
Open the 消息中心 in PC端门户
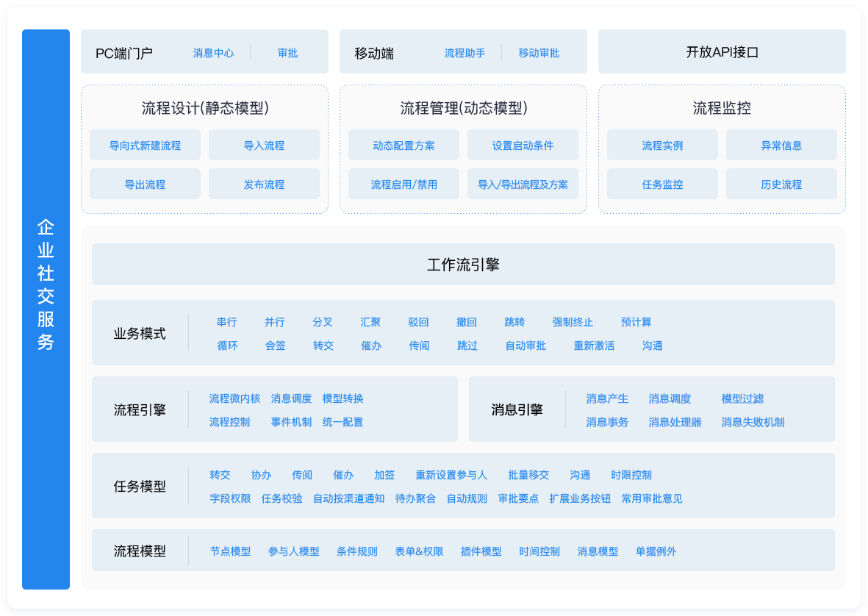coord(212,52)
